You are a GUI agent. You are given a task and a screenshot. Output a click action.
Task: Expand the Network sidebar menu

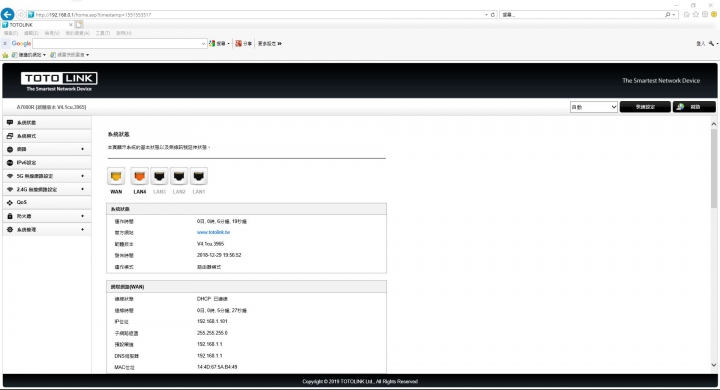pyautogui.click(x=47, y=149)
